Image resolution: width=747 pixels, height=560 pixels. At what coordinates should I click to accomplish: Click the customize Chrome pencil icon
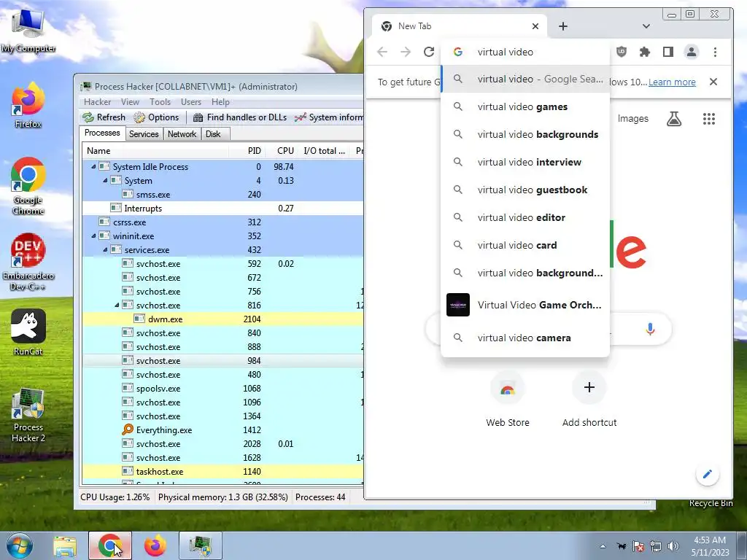(x=708, y=474)
